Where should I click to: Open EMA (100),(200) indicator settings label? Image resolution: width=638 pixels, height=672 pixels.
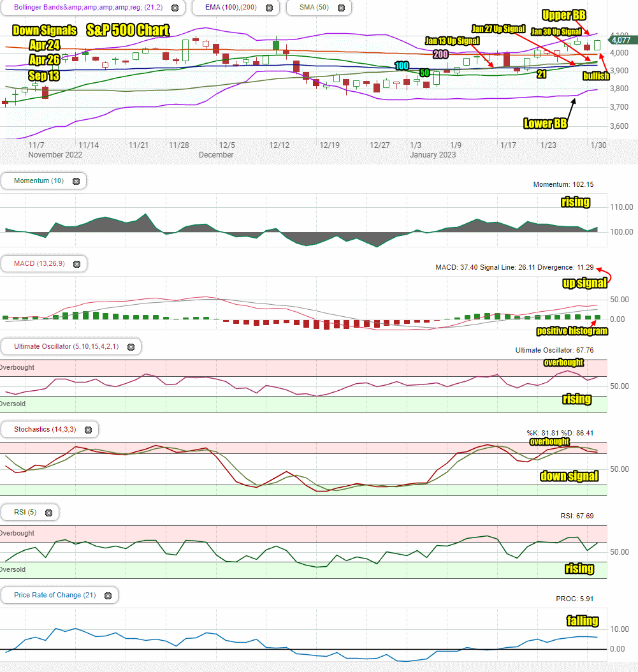tap(231, 7)
